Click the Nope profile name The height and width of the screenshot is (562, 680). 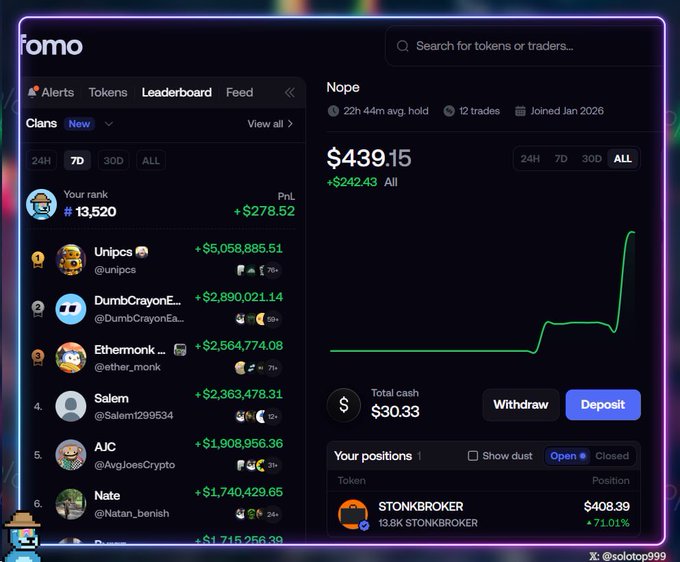point(343,87)
